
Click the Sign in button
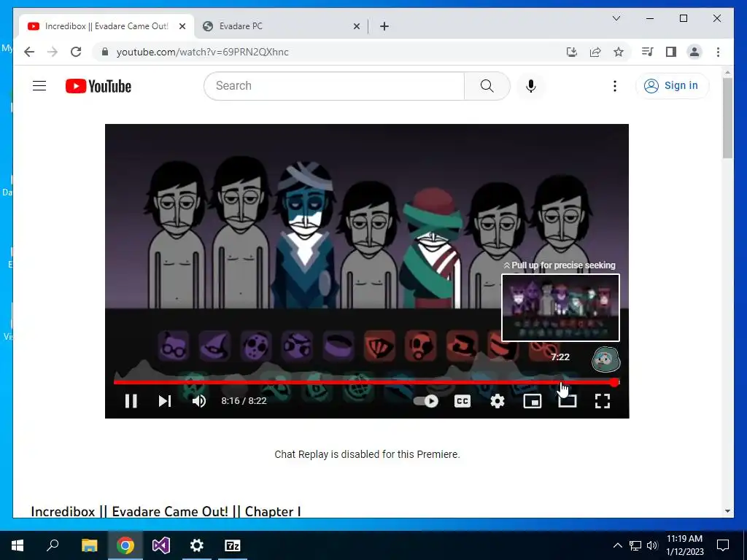point(672,86)
